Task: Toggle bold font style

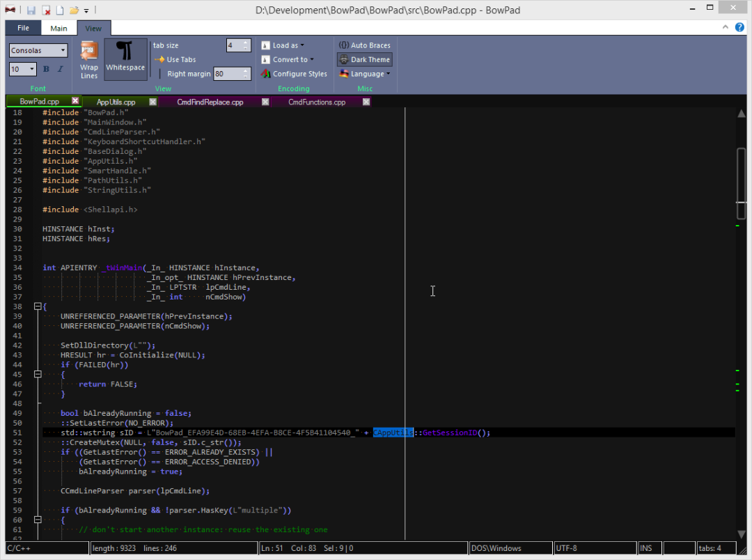Action: 46,69
